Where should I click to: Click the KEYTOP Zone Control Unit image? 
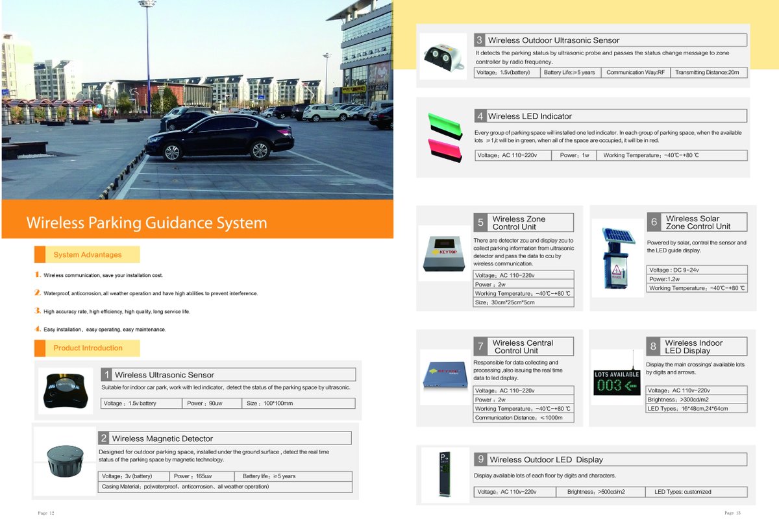click(444, 254)
